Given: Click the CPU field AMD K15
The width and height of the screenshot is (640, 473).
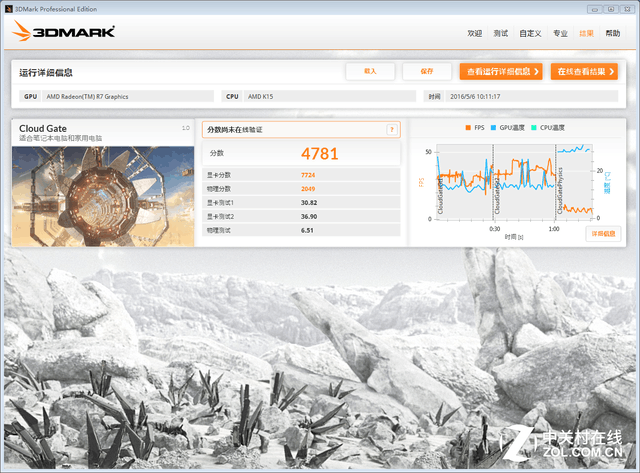Looking at the screenshot, I should pos(330,97).
